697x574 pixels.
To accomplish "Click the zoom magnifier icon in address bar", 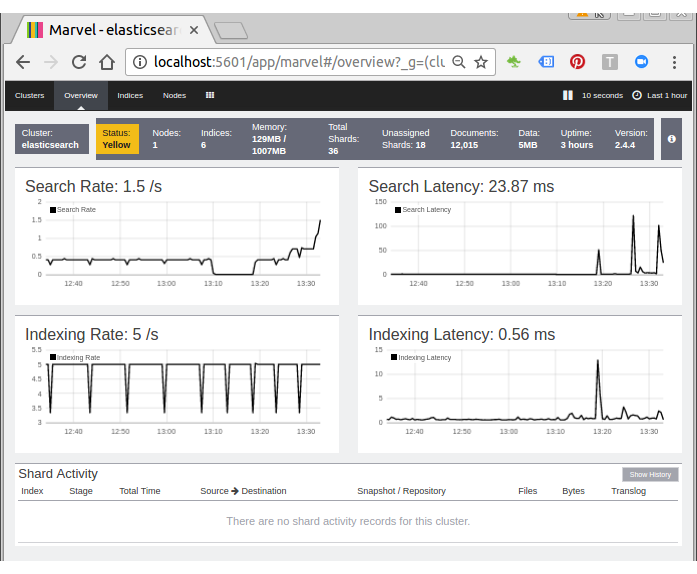I will click(459, 62).
